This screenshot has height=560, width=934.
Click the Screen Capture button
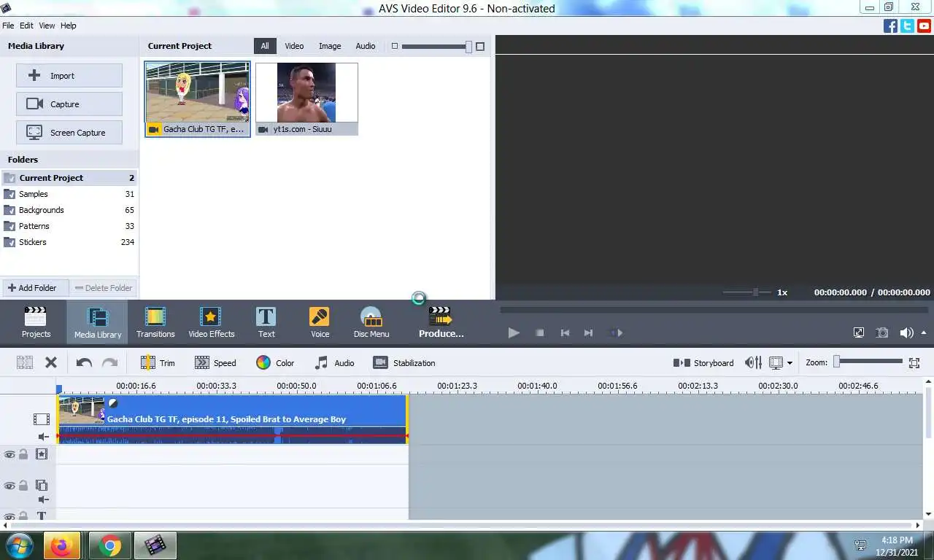point(69,133)
